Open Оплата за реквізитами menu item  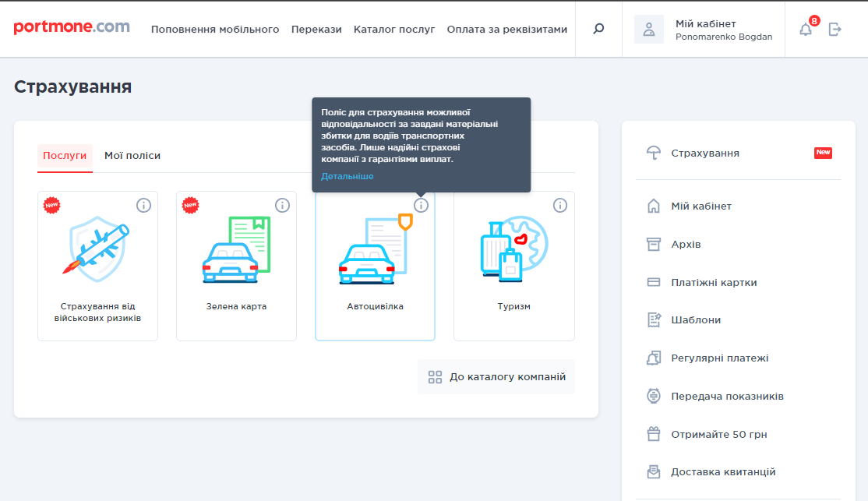click(x=507, y=30)
